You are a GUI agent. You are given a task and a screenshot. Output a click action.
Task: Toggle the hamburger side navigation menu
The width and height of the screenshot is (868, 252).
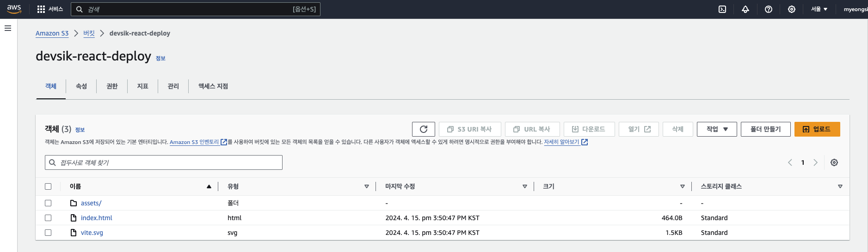click(8, 28)
